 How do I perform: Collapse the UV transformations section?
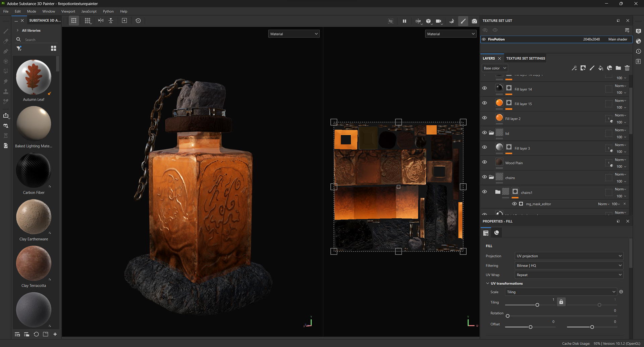coord(488,283)
